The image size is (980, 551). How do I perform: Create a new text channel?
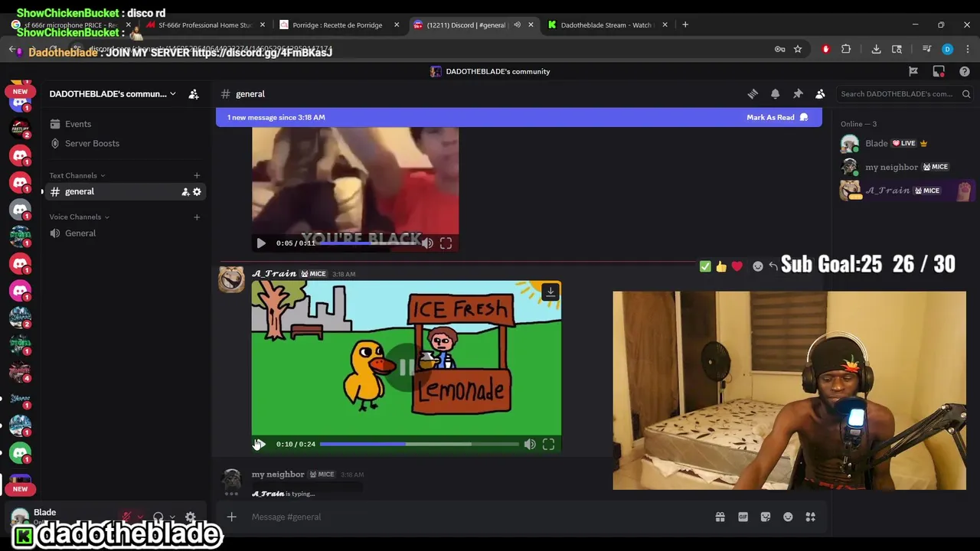[x=197, y=175]
